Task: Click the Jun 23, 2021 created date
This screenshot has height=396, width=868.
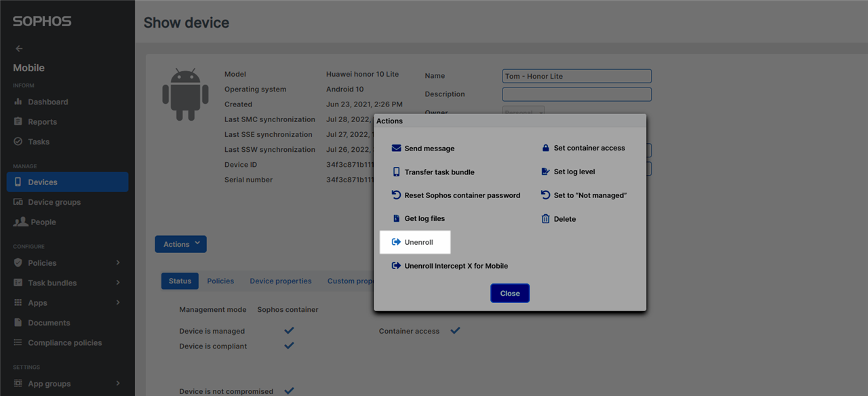Action: 364,104
